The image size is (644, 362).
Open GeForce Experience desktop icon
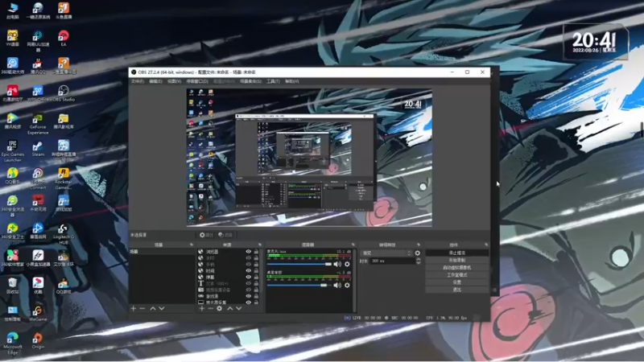tap(38, 124)
